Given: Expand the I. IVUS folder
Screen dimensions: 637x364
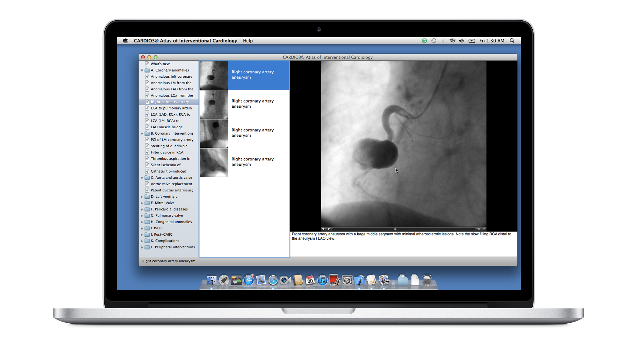Looking at the screenshot, I should [x=142, y=228].
